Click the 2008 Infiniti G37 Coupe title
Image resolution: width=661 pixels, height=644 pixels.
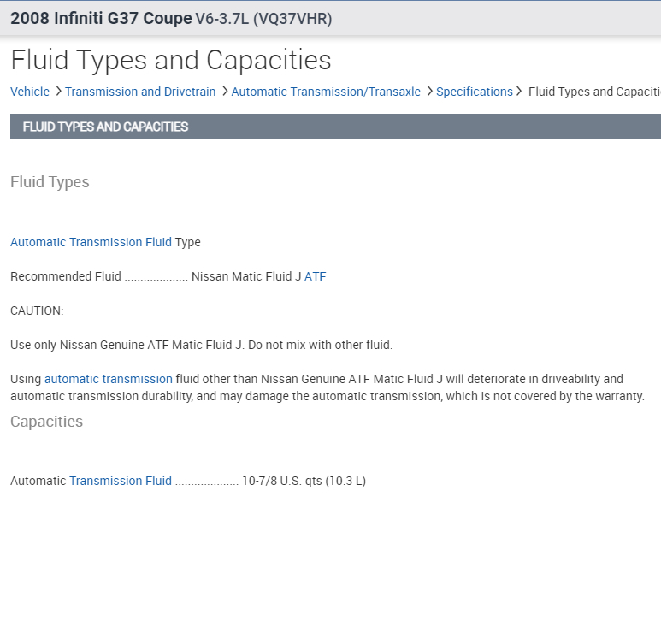101,18
